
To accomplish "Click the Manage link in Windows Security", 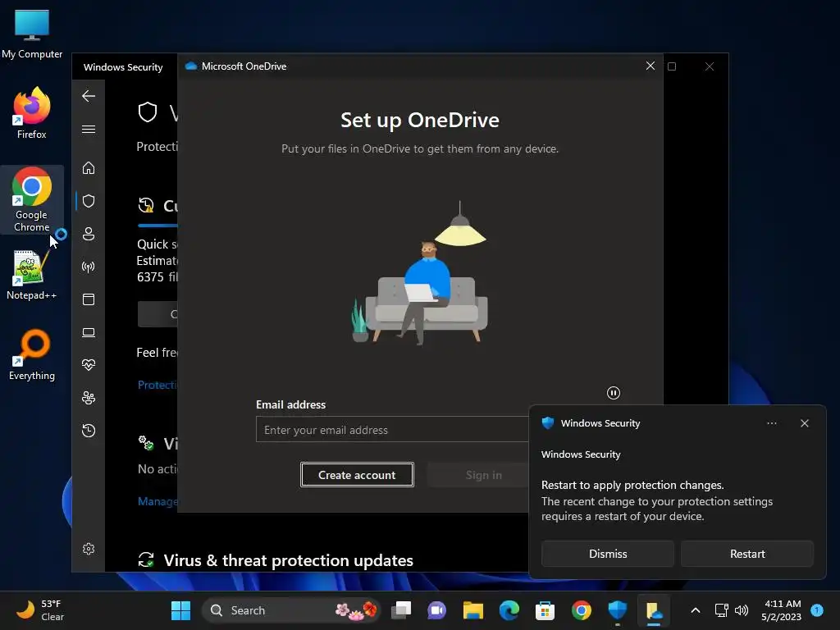I will pos(157,501).
